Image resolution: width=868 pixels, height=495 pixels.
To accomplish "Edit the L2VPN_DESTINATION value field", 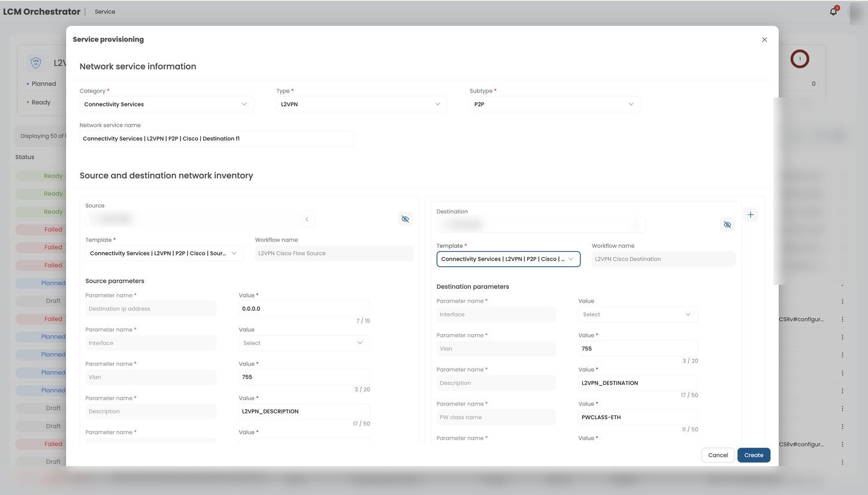I will tap(638, 383).
